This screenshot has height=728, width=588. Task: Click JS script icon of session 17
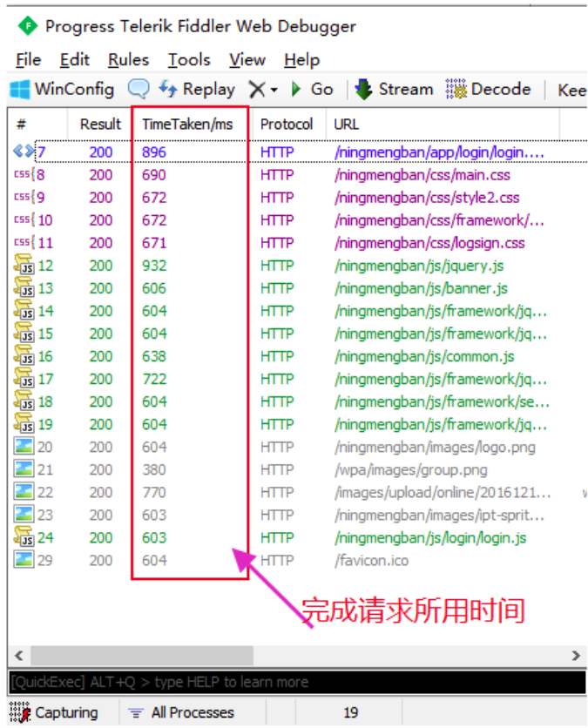point(24,378)
